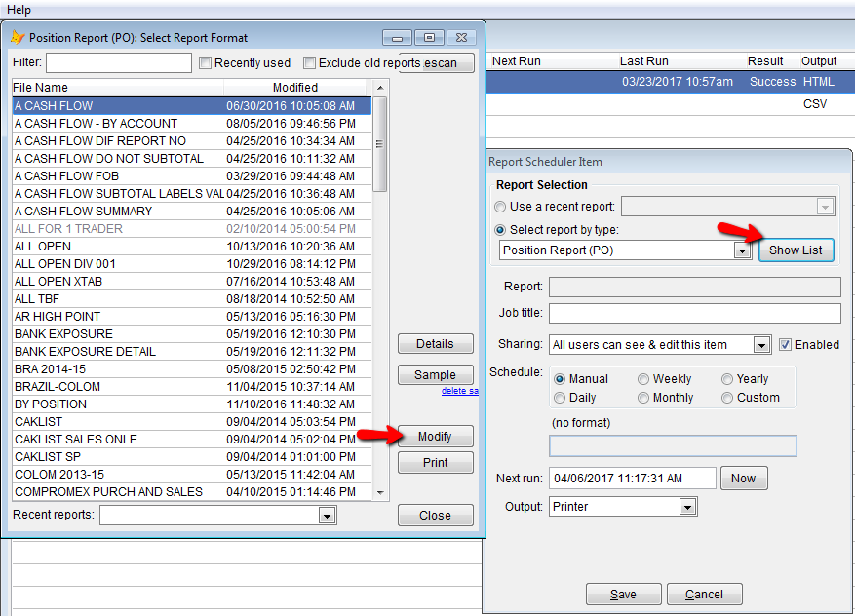Select the ALL TBF report
The image size is (855, 616).
pos(192,298)
